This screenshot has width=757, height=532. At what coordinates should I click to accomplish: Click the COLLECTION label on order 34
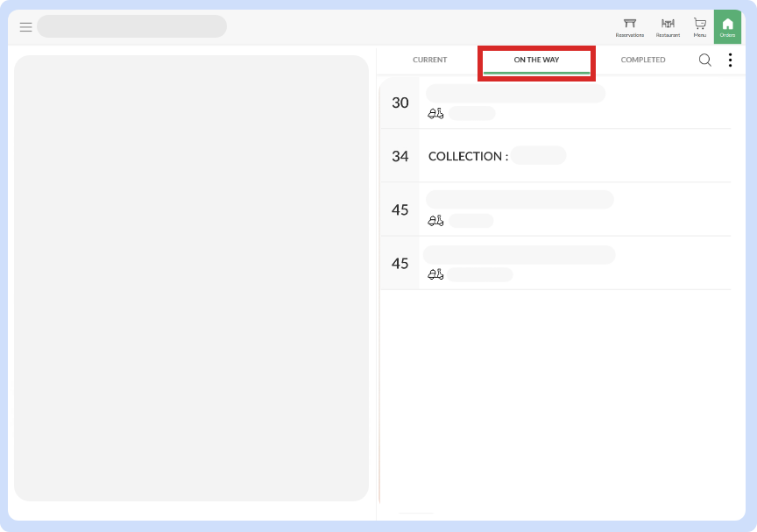tap(468, 156)
